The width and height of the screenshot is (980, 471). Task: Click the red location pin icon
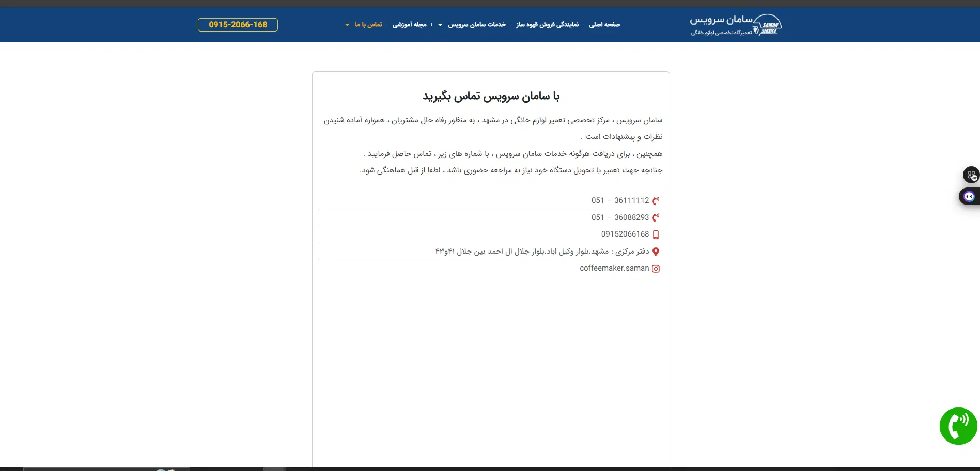click(x=656, y=252)
